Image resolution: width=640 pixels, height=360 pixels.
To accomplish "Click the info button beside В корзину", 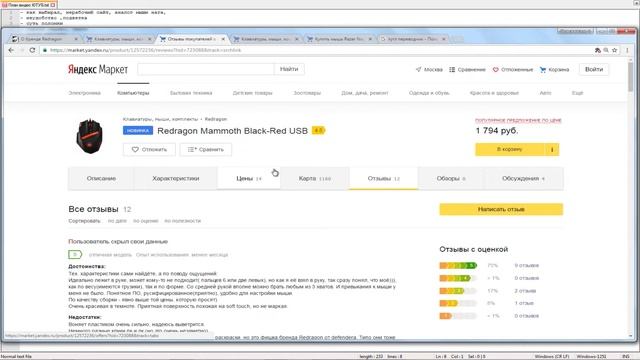I will (552, 149).
